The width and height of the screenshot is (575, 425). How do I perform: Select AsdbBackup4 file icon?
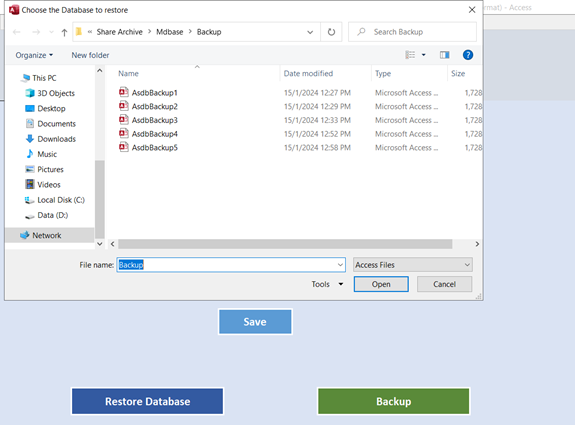124,133
